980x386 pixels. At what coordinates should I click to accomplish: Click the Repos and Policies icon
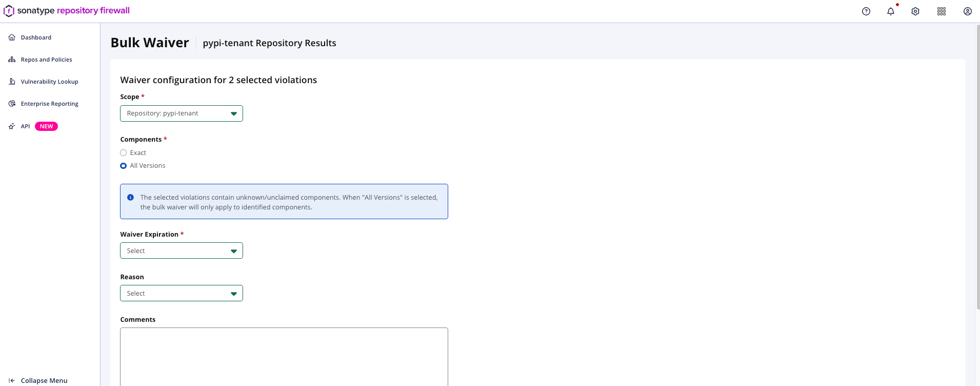click(x=12, y=60)
